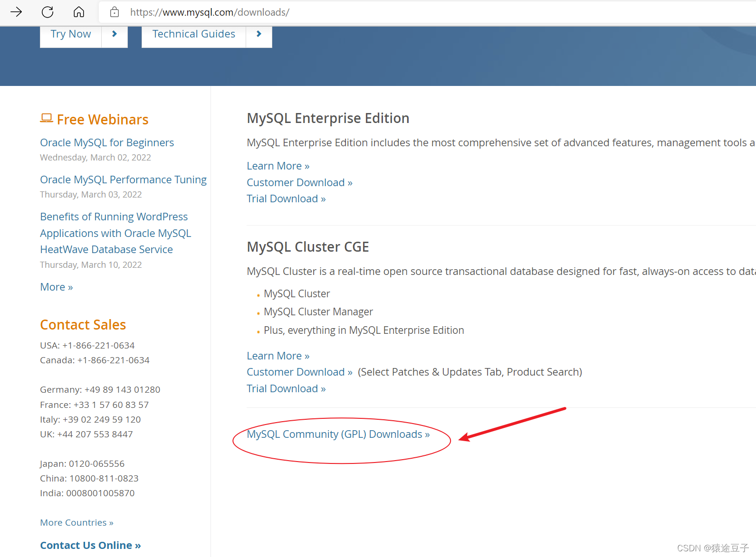Screen dimensions: 756x557
Task: Click the USA phone number text
Action: click(87, 345)
